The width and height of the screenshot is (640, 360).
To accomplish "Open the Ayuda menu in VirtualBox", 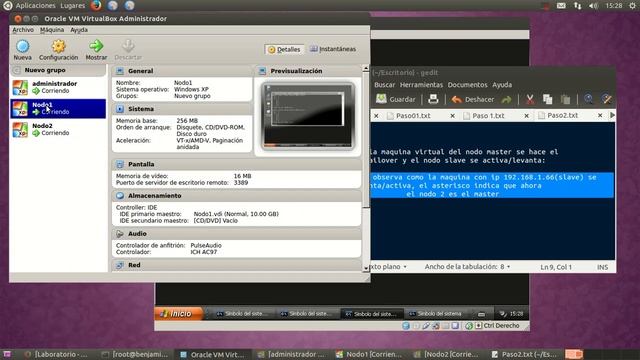I will point(79,30).
